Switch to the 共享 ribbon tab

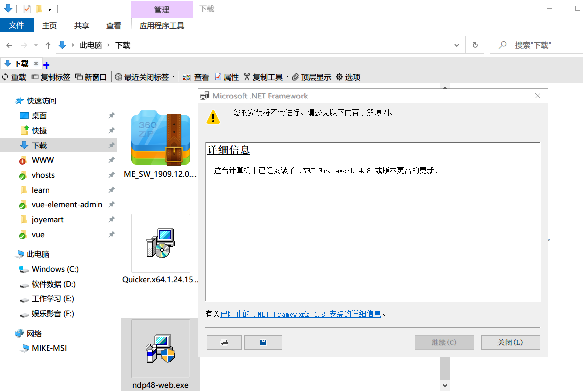click(82, 26)
